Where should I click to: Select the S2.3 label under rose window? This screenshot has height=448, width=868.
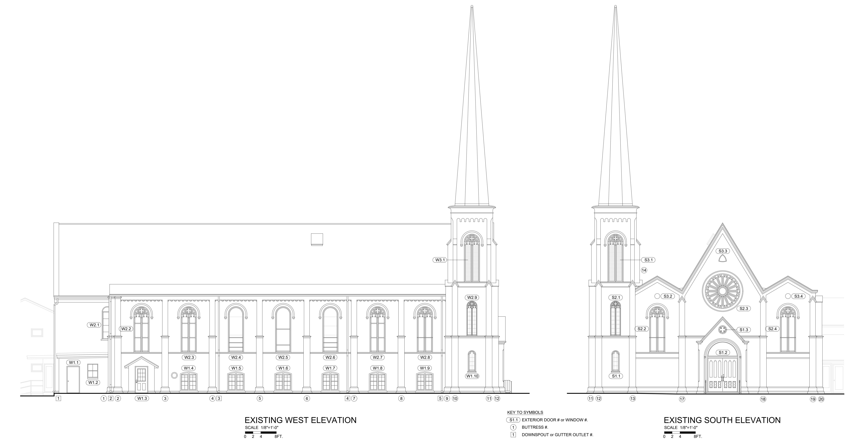coord(744,308)
